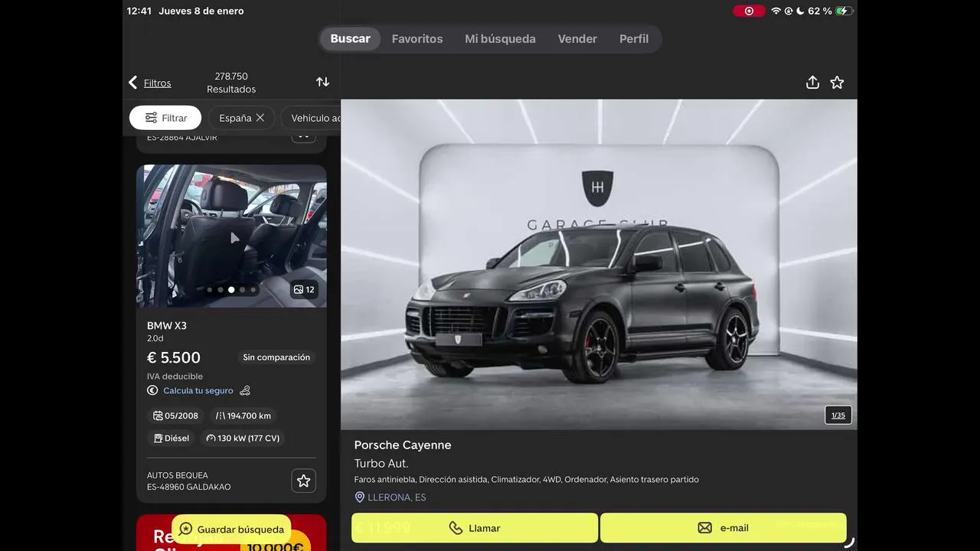Viewport: 980px width, 551px height.
Task: Open the screen recording indicator in the status bar
Action: pyautogui.click(x=749, y=11)
